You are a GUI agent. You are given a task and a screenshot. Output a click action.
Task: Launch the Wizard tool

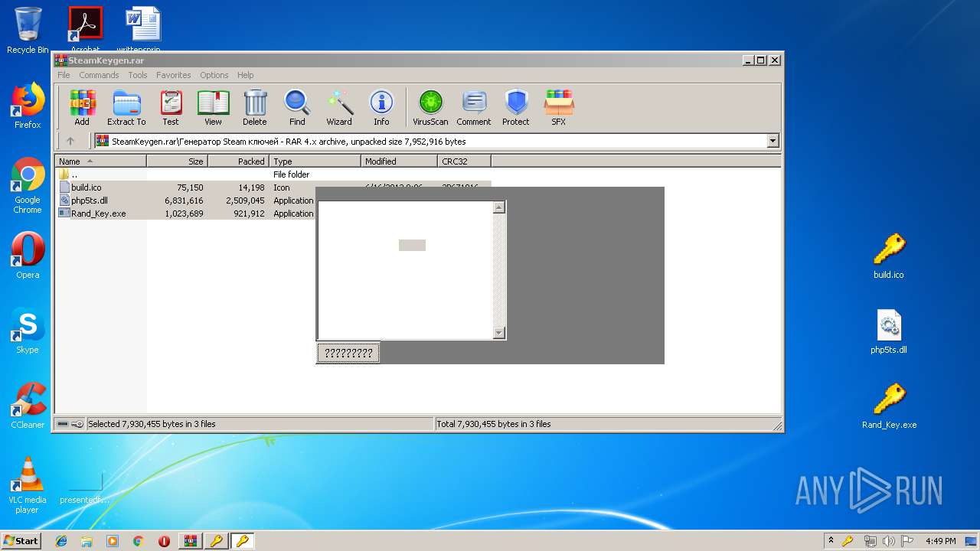tap(339, 108)
